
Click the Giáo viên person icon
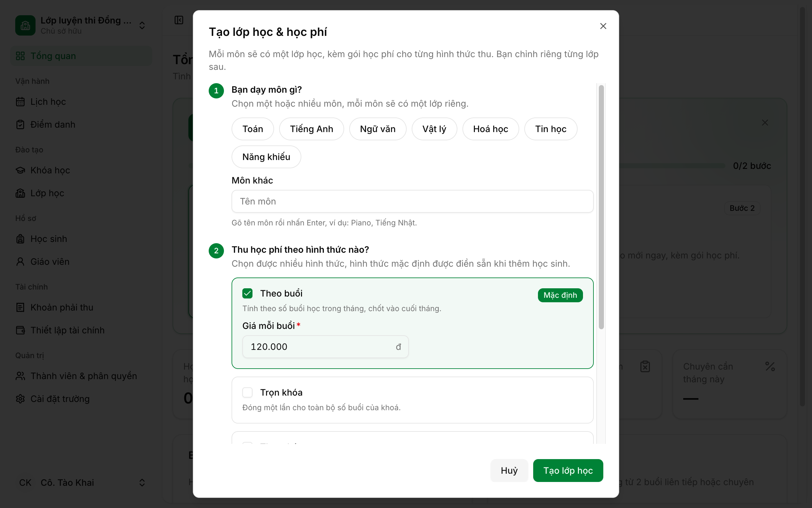click(x=21, y=261)
